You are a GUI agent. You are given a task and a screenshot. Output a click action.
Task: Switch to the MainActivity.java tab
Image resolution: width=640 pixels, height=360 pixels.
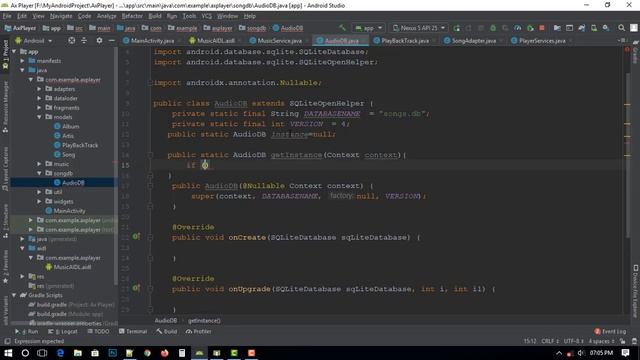(152, 40)
